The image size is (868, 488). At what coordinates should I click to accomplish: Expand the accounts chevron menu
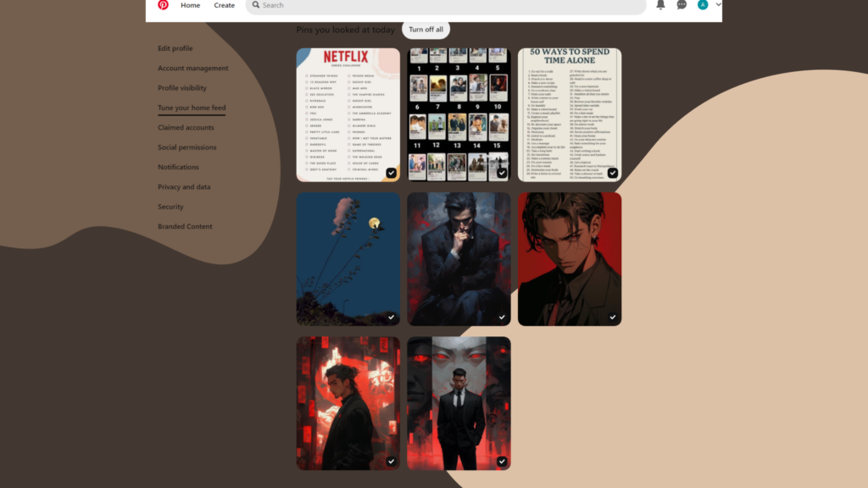[718, 5]
